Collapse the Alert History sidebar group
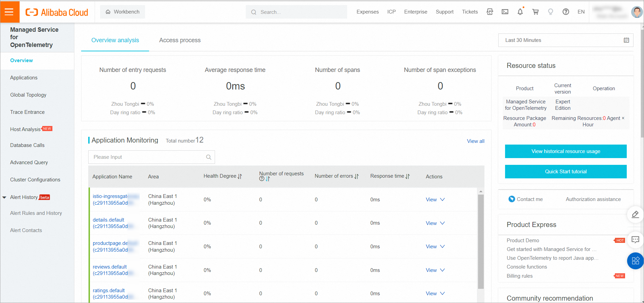The width and height of the screenshot is (644, 303). pos(4,197)
